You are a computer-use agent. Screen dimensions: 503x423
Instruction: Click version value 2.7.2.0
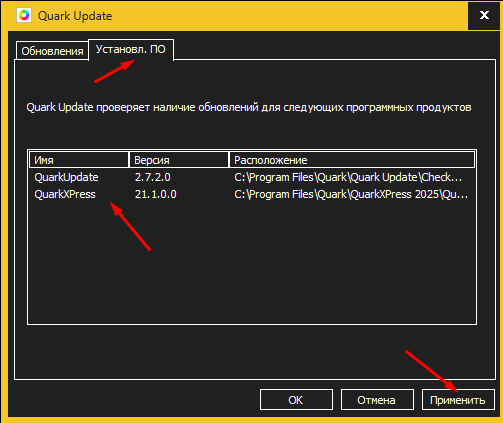[152, 177]
